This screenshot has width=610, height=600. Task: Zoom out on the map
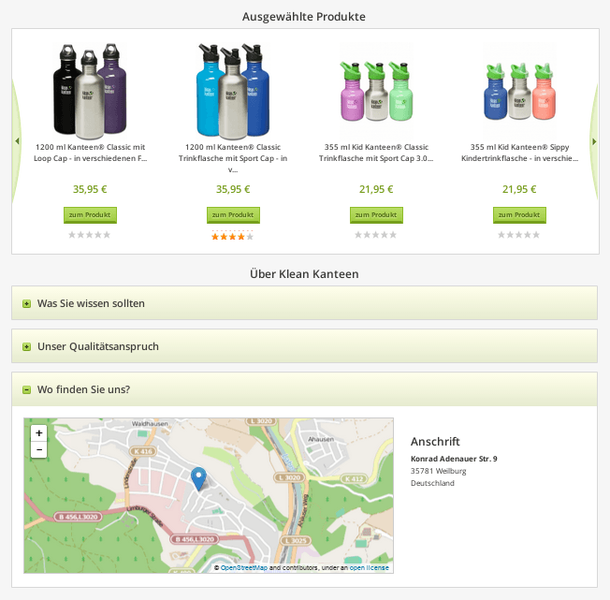(x=39, y=450)
